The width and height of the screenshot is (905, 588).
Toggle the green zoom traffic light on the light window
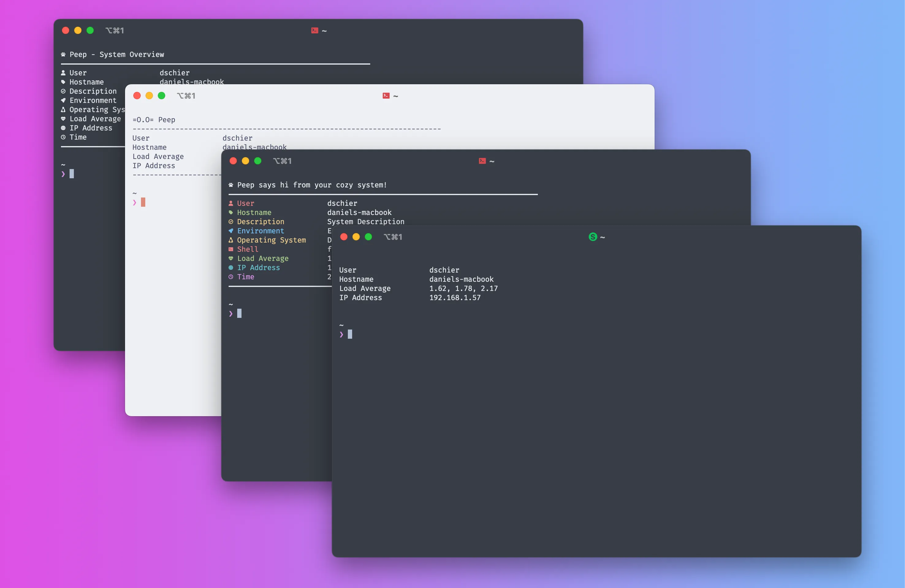[x=161, y=96]
